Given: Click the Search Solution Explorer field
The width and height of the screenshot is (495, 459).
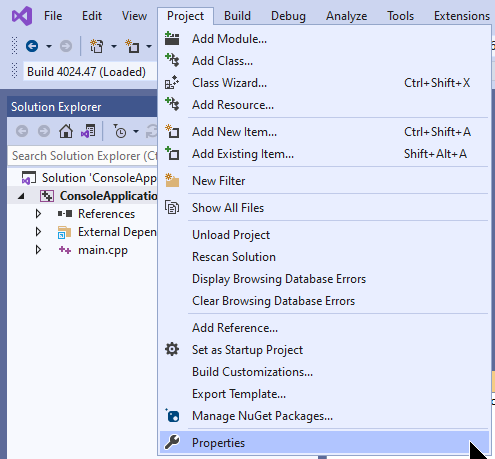Looking at the screenshot, I should point(83,156).
